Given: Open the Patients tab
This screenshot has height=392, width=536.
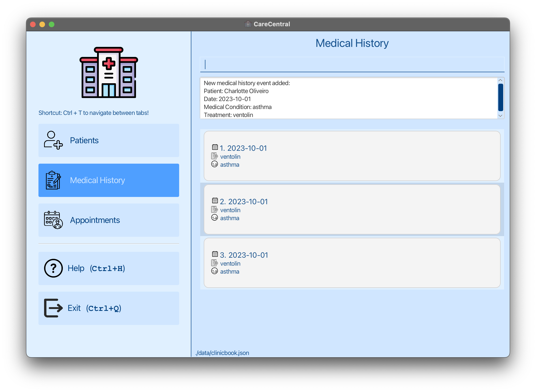Looking at the screenshot, I should (109, 140).
